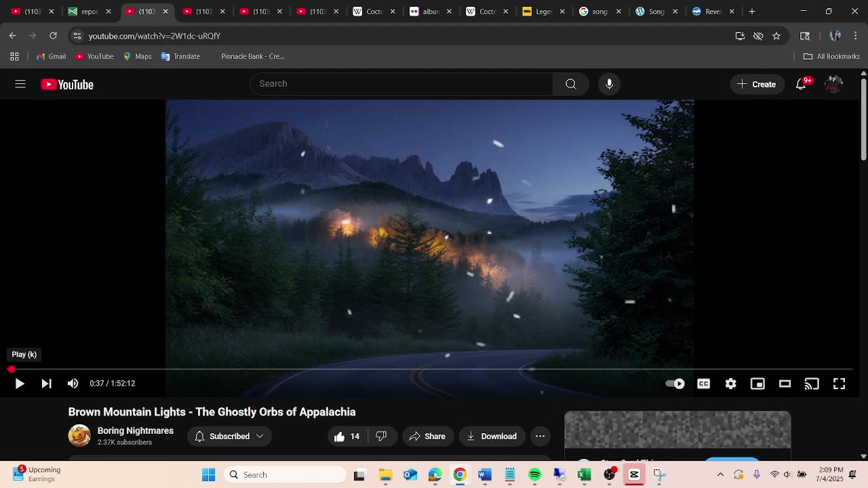
Task: Open YouTube notifications bell
Action: tap(802, 84)
